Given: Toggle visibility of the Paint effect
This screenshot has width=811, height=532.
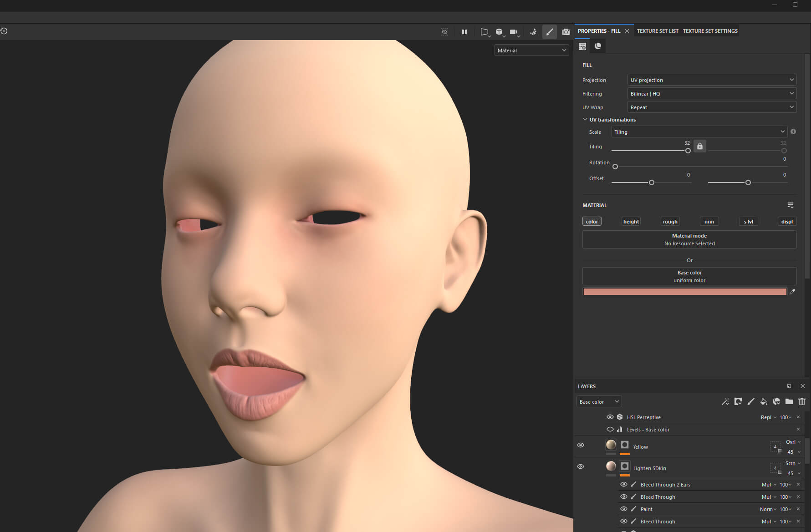Looking at the screenshot, I should 624,509.
